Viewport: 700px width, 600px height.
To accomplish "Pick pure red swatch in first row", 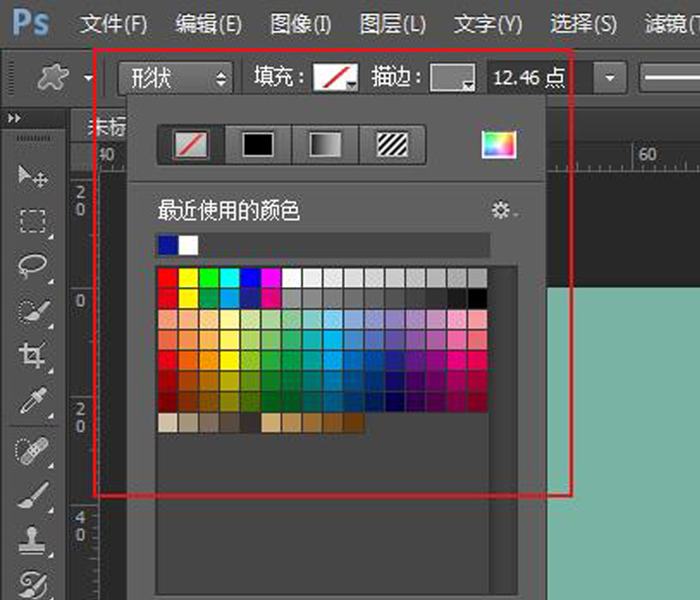I will [x=168, y=278].
